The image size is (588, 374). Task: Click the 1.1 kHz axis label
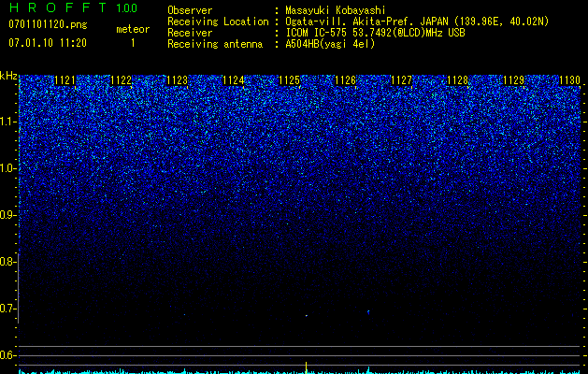coord(7,122)
